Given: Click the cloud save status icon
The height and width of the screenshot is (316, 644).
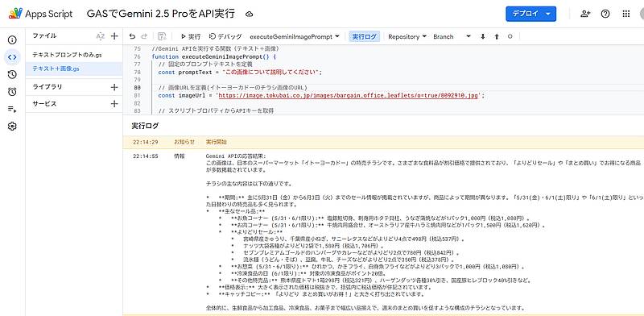Looking at the screenshot, I should tap(249, 14).
